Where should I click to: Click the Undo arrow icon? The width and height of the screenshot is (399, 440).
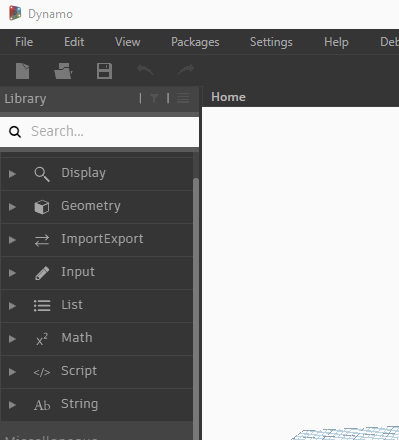pyautogui.click(x=145, y=70)
